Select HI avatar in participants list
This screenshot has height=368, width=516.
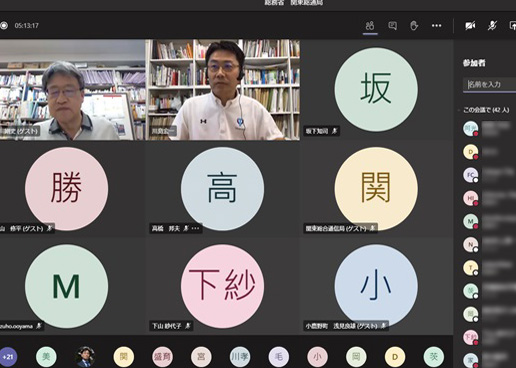(x=471, y=198)
